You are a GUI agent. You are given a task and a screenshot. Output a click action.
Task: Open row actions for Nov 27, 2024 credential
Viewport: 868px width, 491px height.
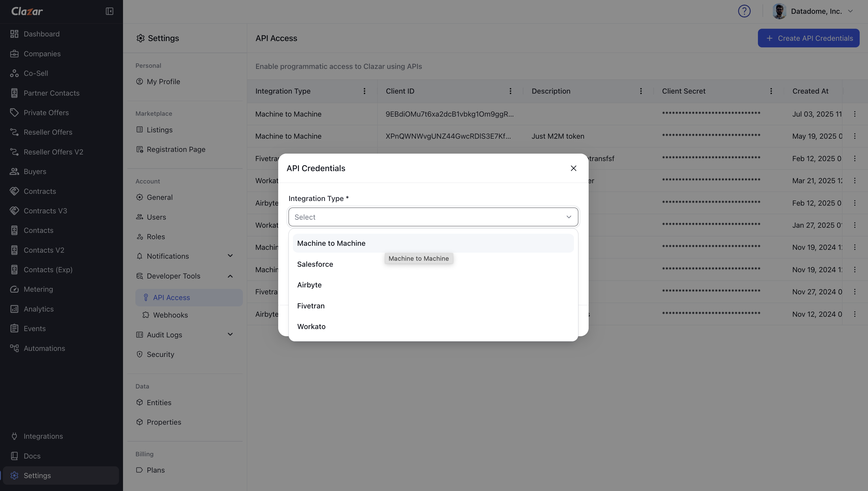point(855,292)
